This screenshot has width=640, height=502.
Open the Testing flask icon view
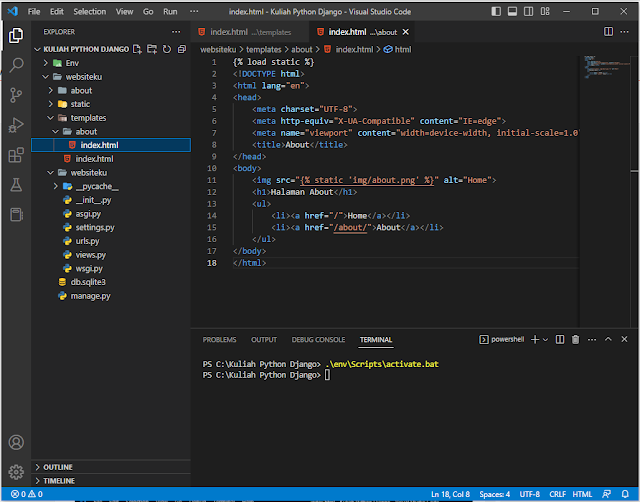point(16,185)
